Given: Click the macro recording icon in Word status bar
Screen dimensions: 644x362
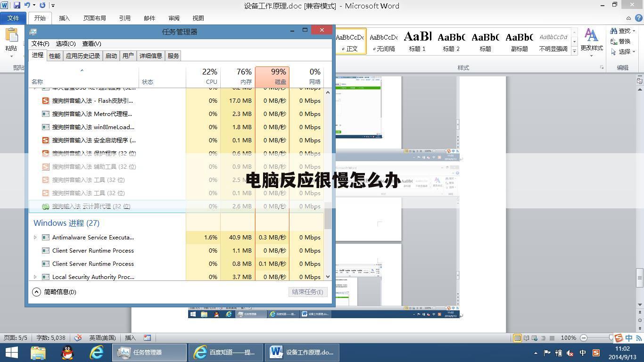Looking at the screenshot, I should click(147, 338).
